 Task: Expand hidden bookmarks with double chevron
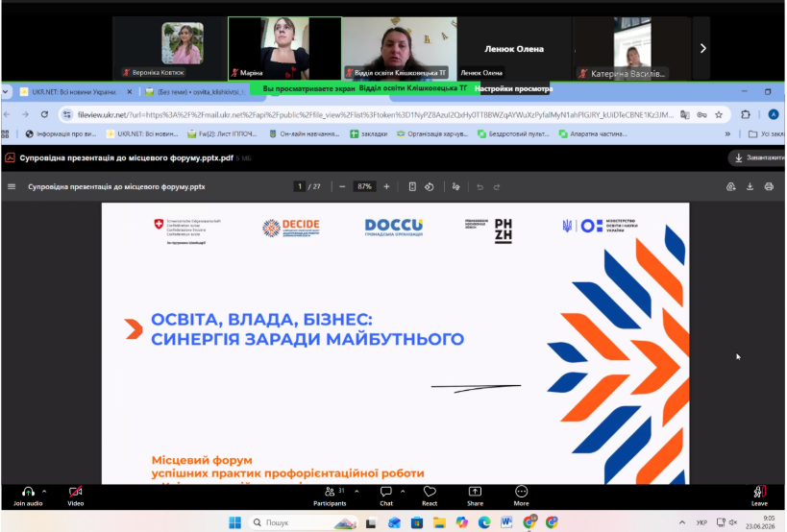pyautogui.click(x=727, y=133)
